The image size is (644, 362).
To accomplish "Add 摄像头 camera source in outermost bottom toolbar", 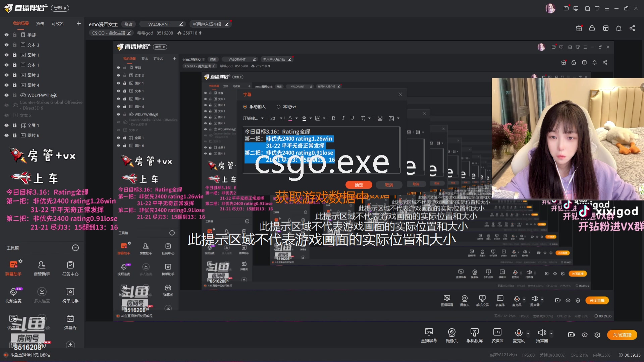I will (451, 335).
